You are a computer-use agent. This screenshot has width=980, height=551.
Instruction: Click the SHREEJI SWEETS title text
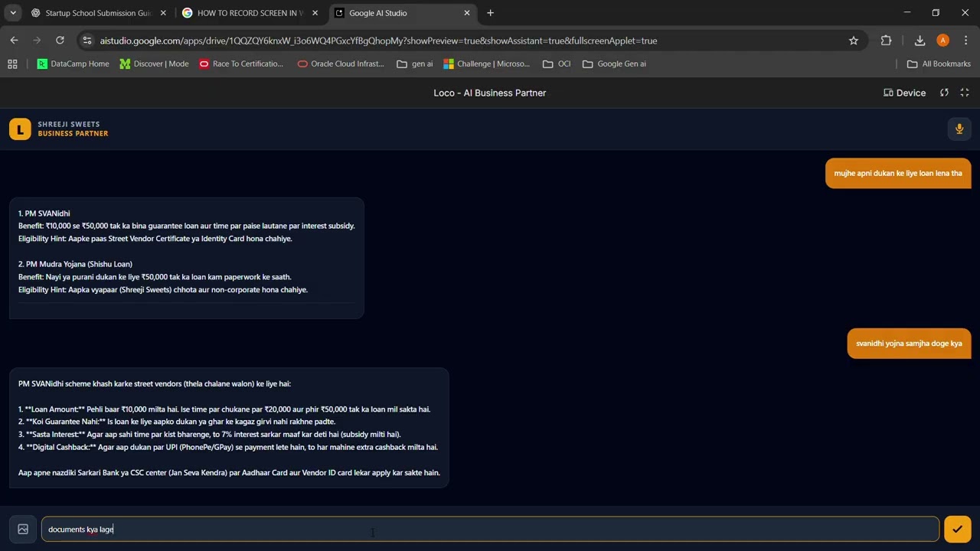click(69, 124)
